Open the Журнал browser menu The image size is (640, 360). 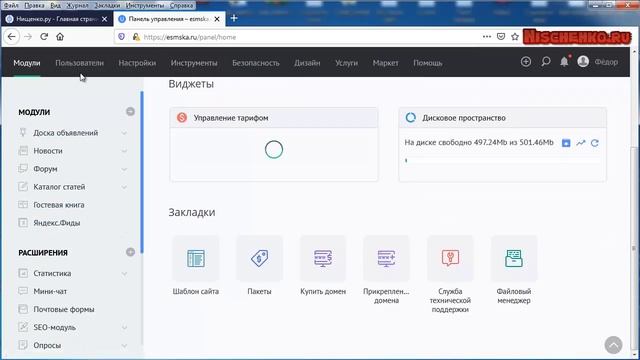[x=77, y=5]
